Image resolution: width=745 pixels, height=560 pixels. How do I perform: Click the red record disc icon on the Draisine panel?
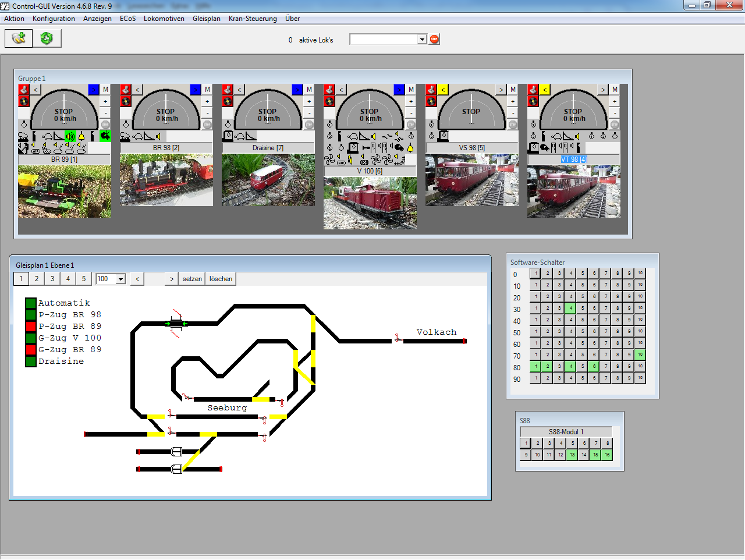(228, 101)
